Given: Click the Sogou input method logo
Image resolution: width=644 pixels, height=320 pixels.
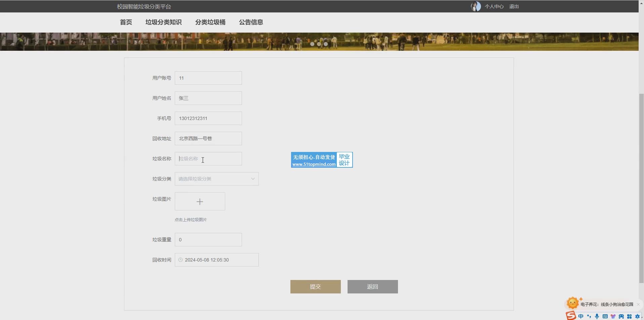Looking at the screenshot, I should tap(571, 316).
